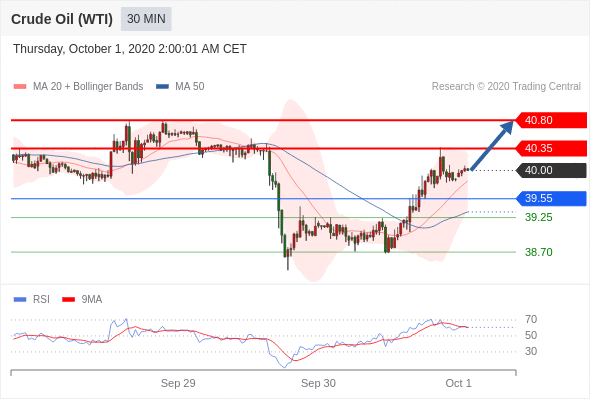590x400 pixels.
Task: Click the red 40.35 resistance price tag
Action: tap(551, 148)
